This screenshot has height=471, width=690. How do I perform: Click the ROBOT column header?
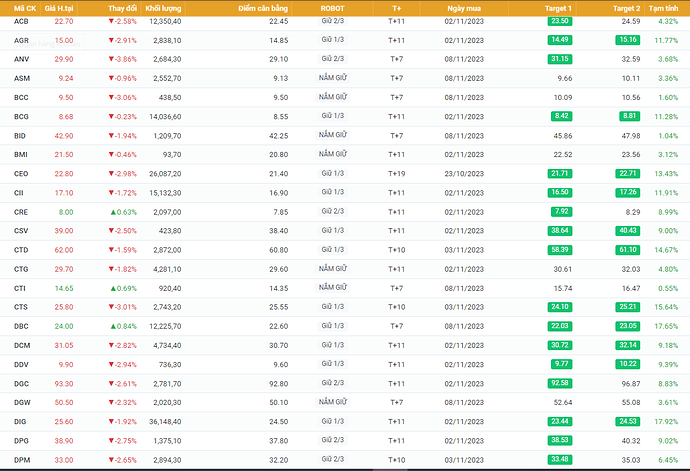[x=333, y=7]
